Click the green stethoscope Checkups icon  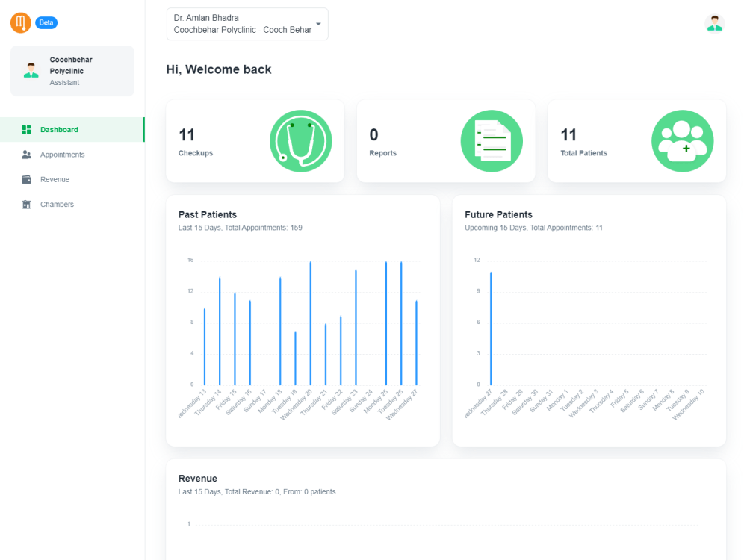point(300,141)
